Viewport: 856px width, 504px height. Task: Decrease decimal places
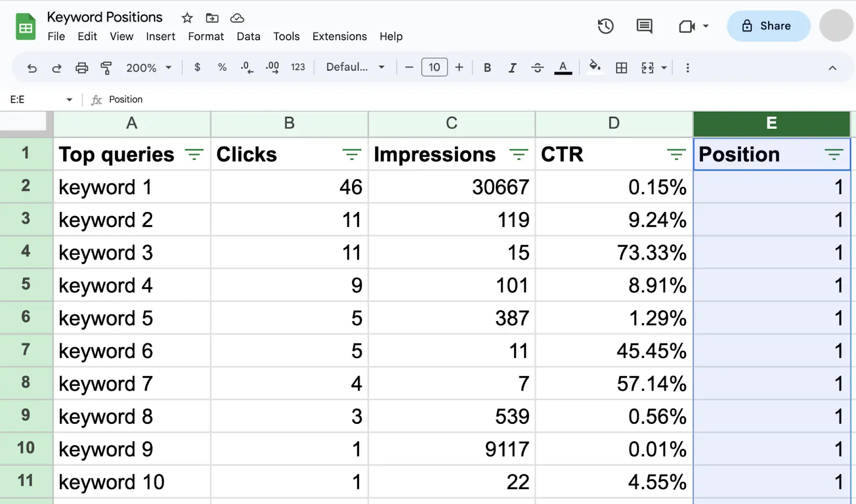(246, 68)
